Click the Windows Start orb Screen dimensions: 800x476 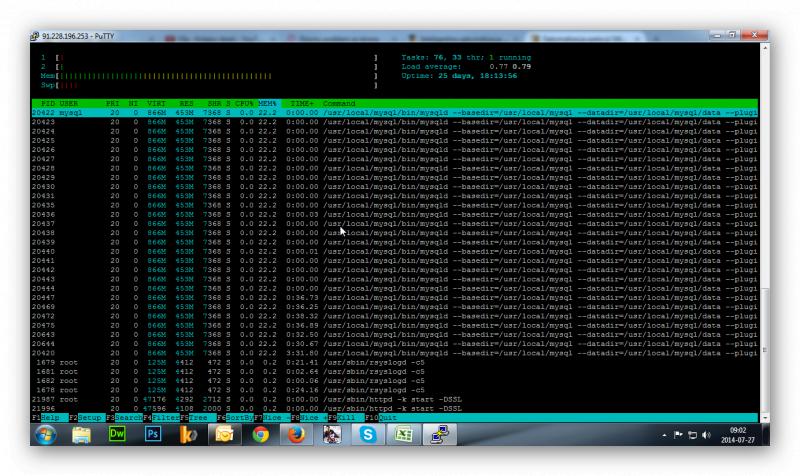click(x=46, y=435)
